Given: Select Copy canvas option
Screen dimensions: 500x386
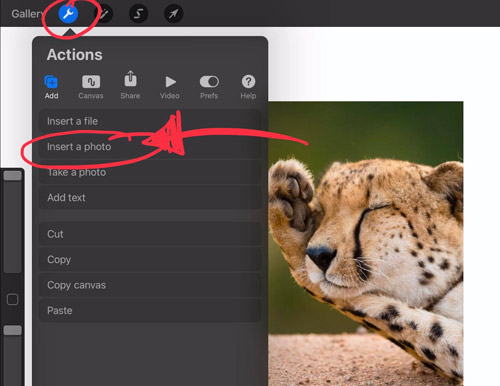Looking at the screenshot, I should pos(150,285).
